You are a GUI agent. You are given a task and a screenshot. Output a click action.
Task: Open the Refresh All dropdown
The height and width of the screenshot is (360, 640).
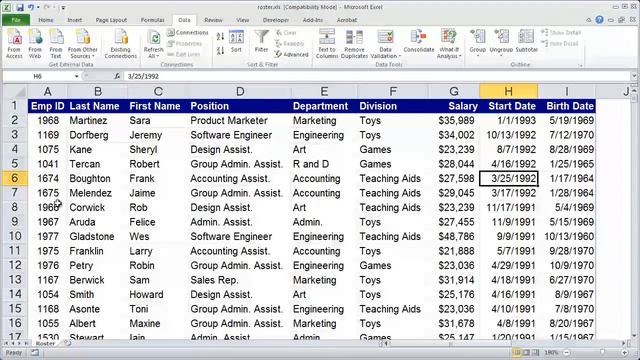point(153,44)
